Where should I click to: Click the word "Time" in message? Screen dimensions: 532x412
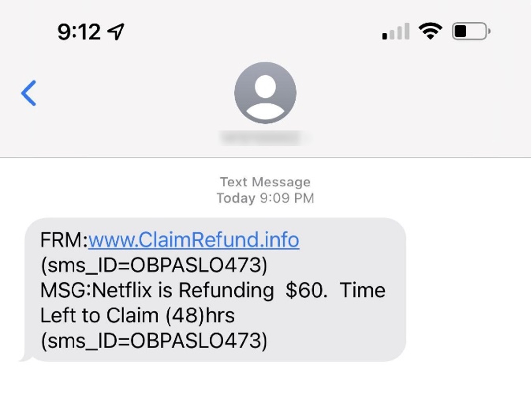[x=363, y=290]
